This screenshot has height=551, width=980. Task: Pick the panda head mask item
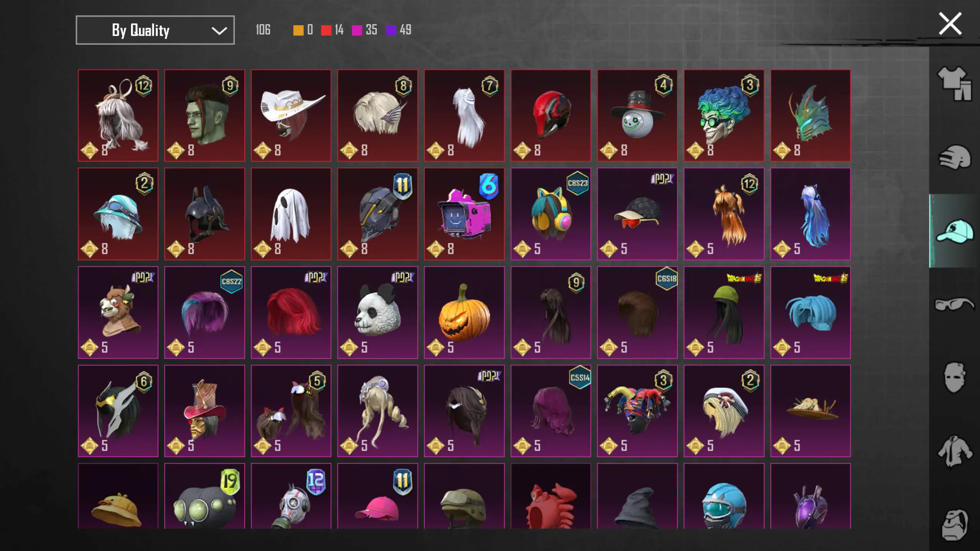click(x=377, y=312)
